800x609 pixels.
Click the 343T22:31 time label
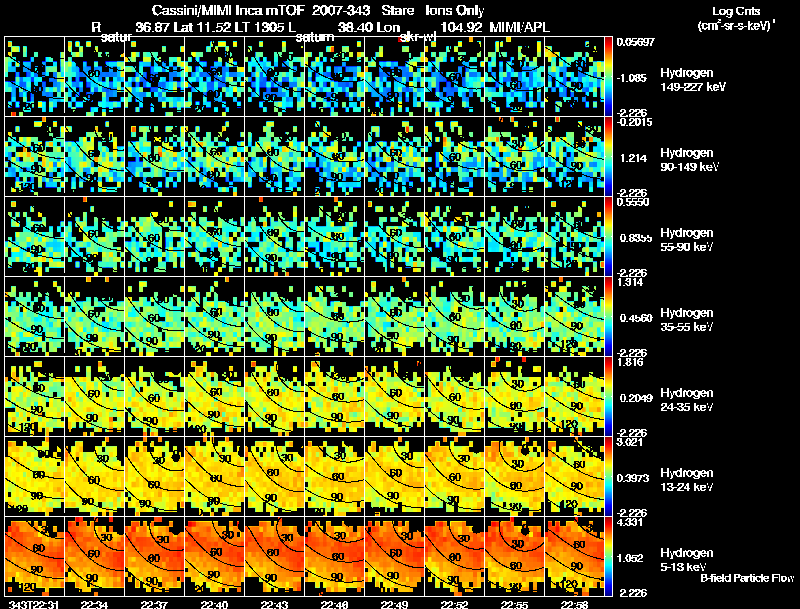tap(34, 604)
